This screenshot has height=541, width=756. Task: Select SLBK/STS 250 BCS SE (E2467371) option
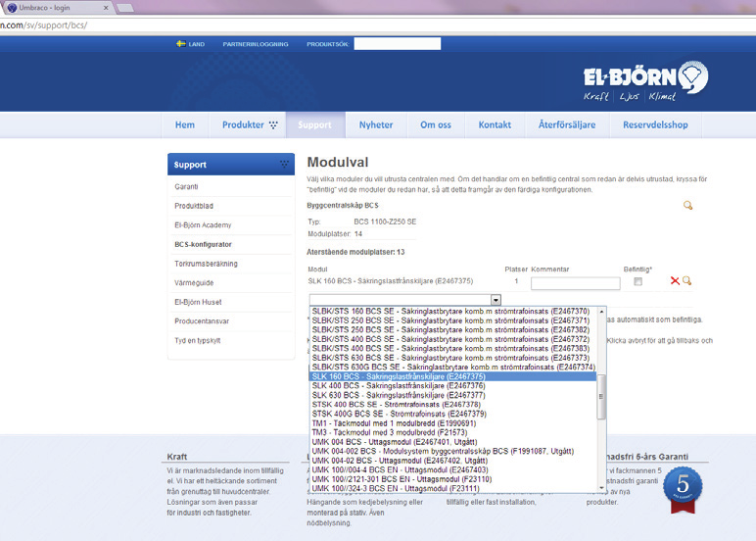point(452,320)
